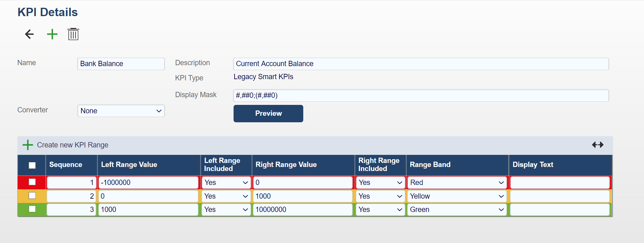This screenshot has width=644, height=243.
Task: Click the back arrow icon
Action: click(29, 34)
